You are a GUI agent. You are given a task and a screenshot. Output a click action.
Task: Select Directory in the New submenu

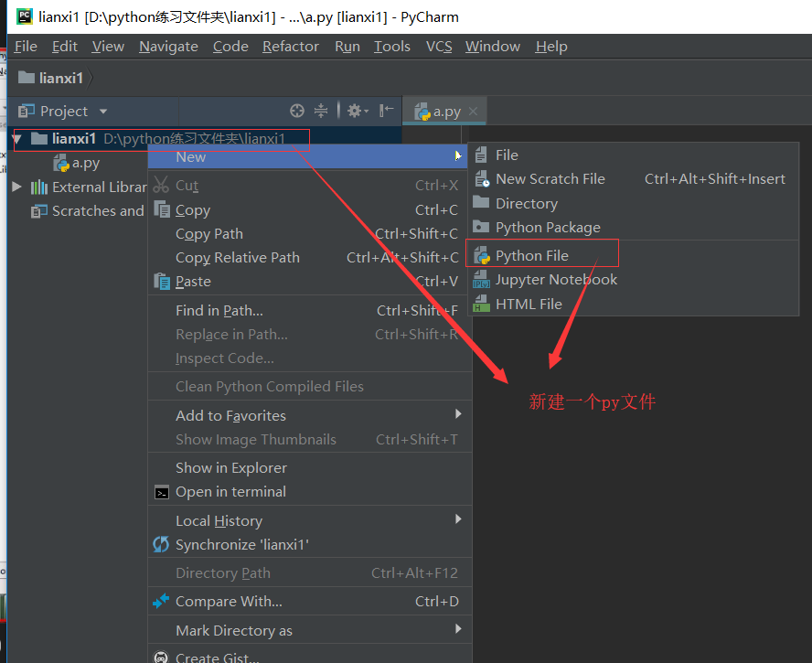pyautogui.click(x=526, y=204)
